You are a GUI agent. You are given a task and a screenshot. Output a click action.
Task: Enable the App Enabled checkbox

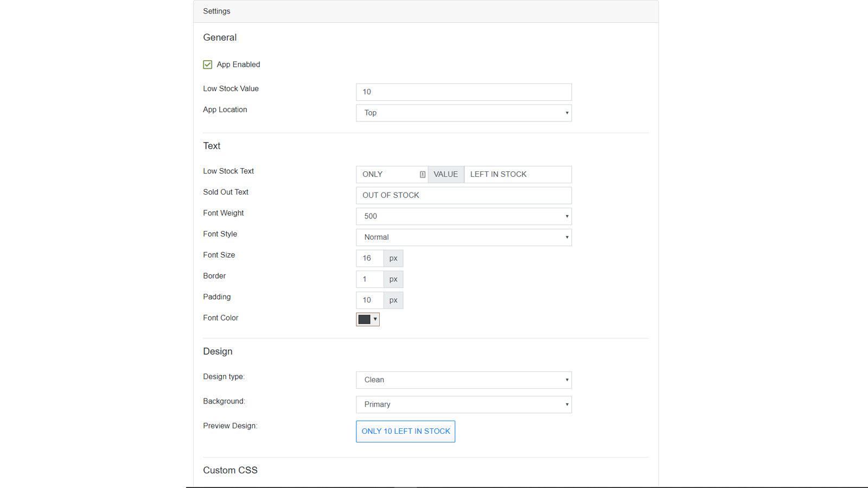(x=207, y=64)
